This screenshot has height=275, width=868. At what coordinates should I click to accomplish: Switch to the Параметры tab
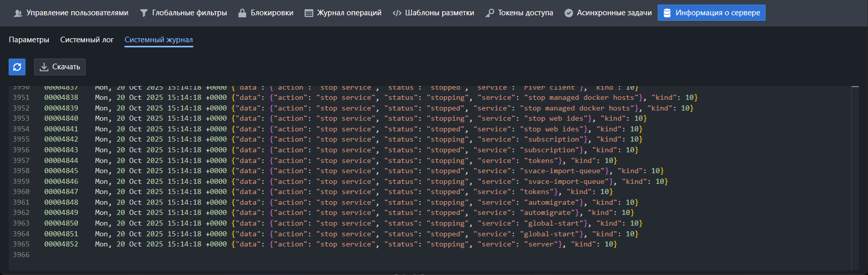tap(29, 40)
